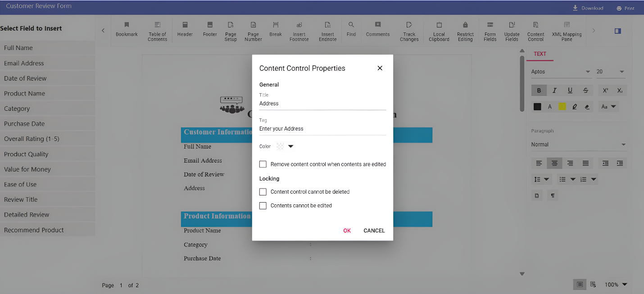This screenshot has width=644, height=294.
Task: Toggle Superscript formatting
Action: [x=606, y=90]
